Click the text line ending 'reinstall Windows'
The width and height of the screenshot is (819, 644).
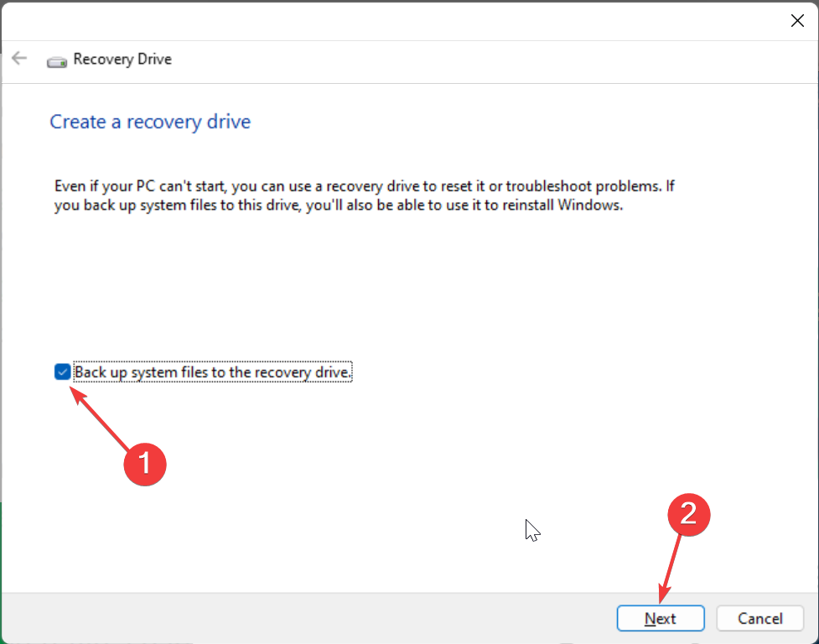[339, 205]
